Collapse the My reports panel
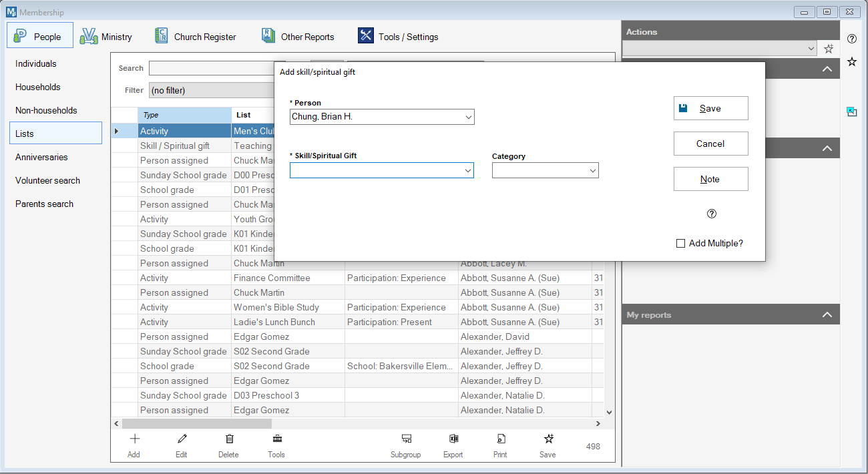 [x=827, y=315]
